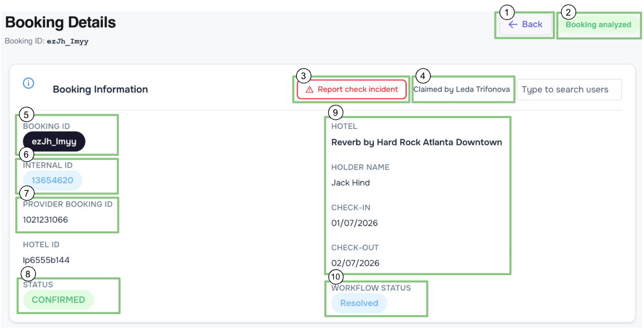Click the Booking Details page heading
This screenshot has width=644, height=333.
(61, 22)
